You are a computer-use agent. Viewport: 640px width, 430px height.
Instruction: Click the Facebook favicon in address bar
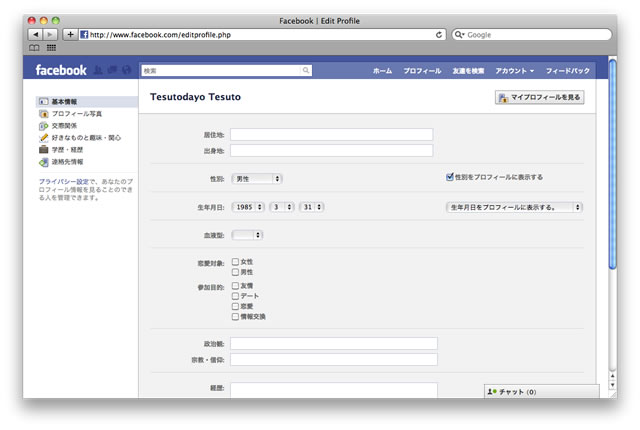[84, 35]
